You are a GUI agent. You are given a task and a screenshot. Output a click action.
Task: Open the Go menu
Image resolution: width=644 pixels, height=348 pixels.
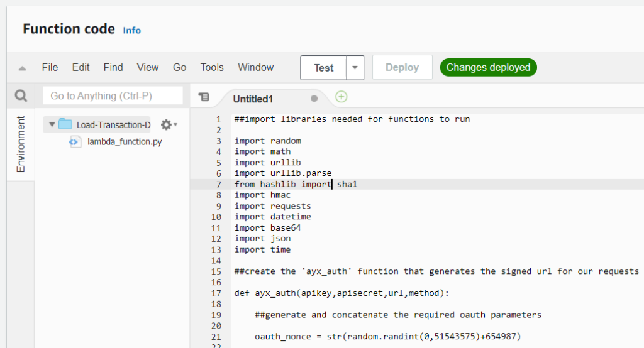point(179,67)
